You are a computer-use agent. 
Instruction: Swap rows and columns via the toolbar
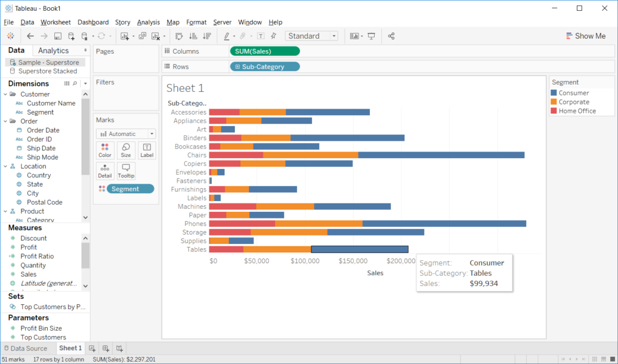point(179,36)
